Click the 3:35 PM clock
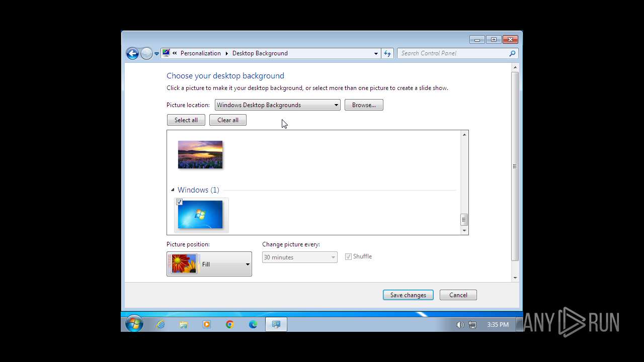The height and width of the screenshot is (362, 644). click(x=498, y=325)
